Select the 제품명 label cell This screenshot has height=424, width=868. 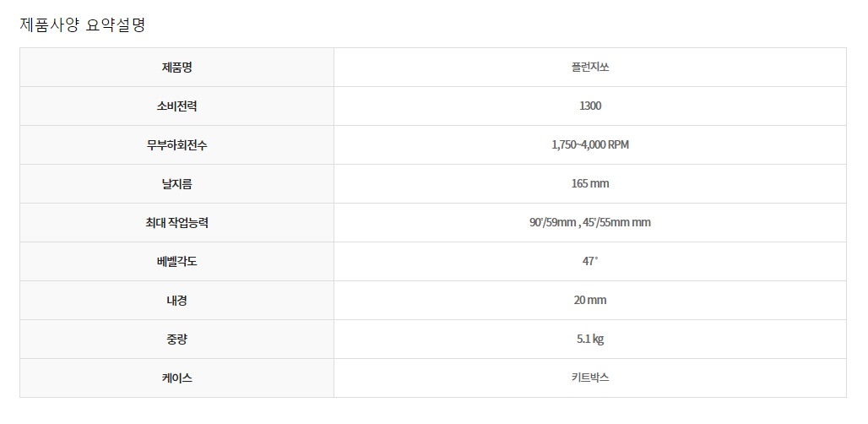[x=176, y=67]
